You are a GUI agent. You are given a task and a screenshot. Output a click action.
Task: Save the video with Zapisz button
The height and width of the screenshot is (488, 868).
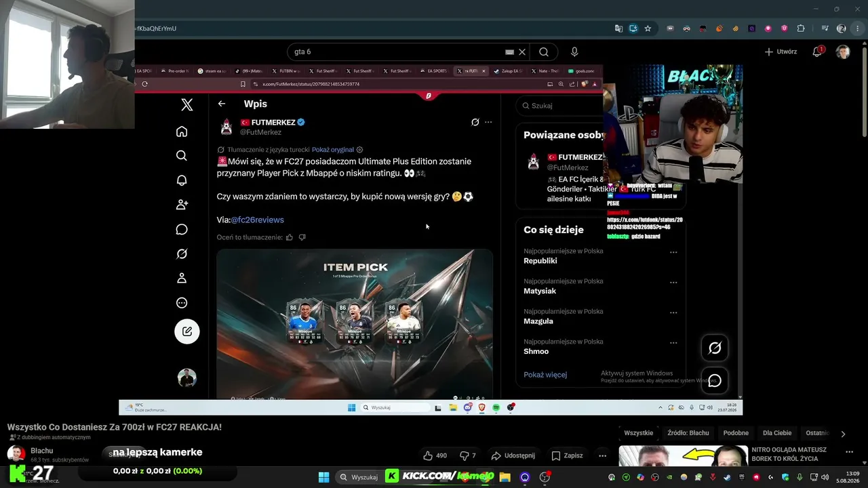[567, 455]
